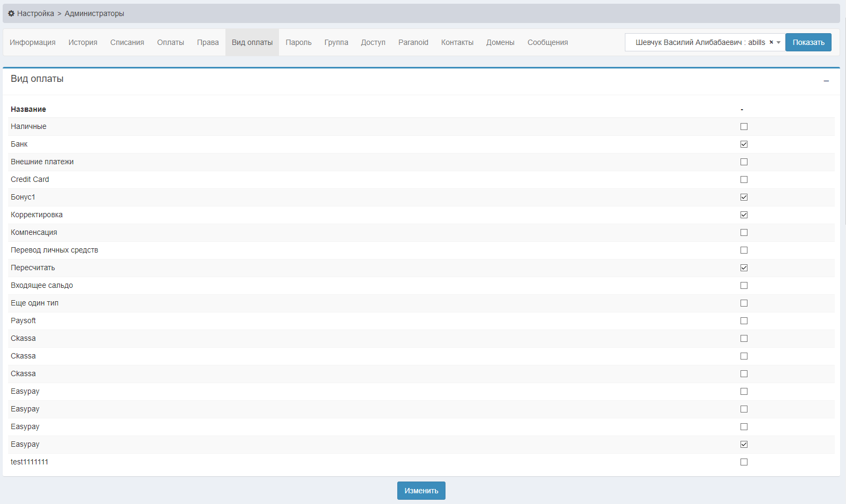
Task: Go to the Пароль tab
Action: [x=298, y=42]
